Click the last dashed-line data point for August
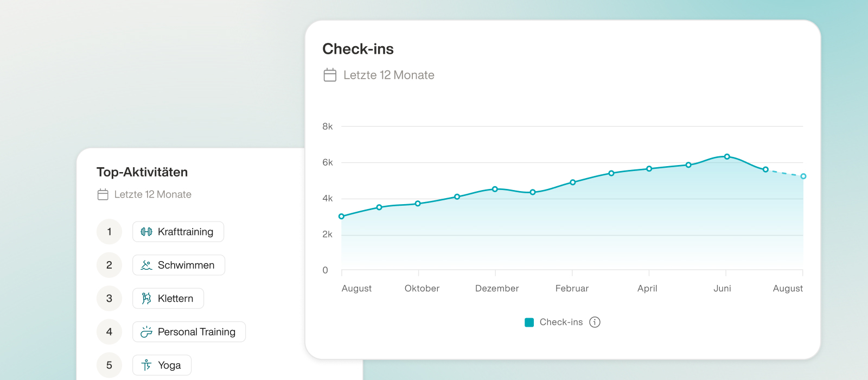The width and height of the screenshot is (868, 380). (x=803, y=176)
